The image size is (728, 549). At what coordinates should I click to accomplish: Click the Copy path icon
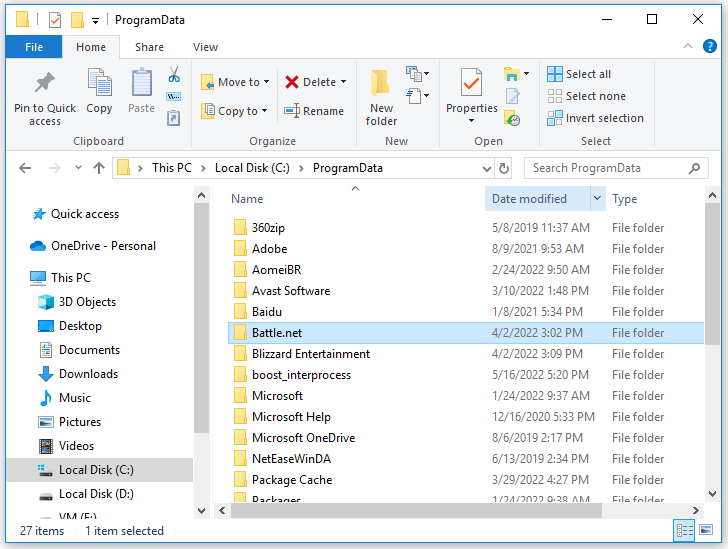[174, 97]
